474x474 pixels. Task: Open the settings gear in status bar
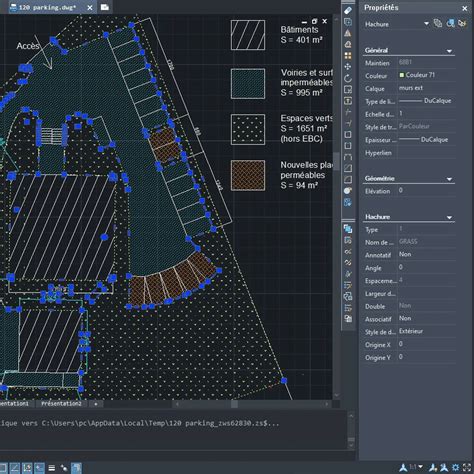[x=456, y=468]
